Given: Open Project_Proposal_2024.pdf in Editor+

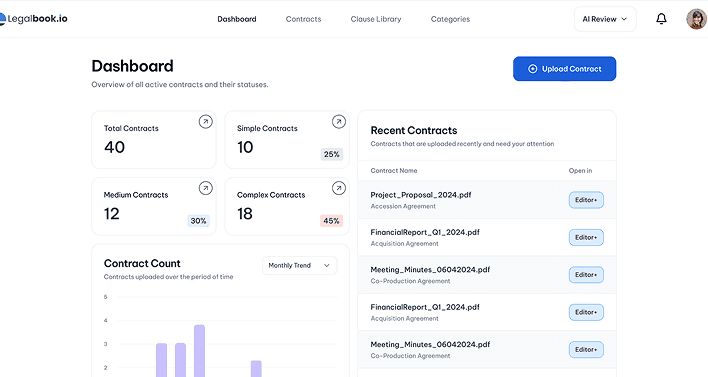Looking at the screenshot, I should point(586,200).
